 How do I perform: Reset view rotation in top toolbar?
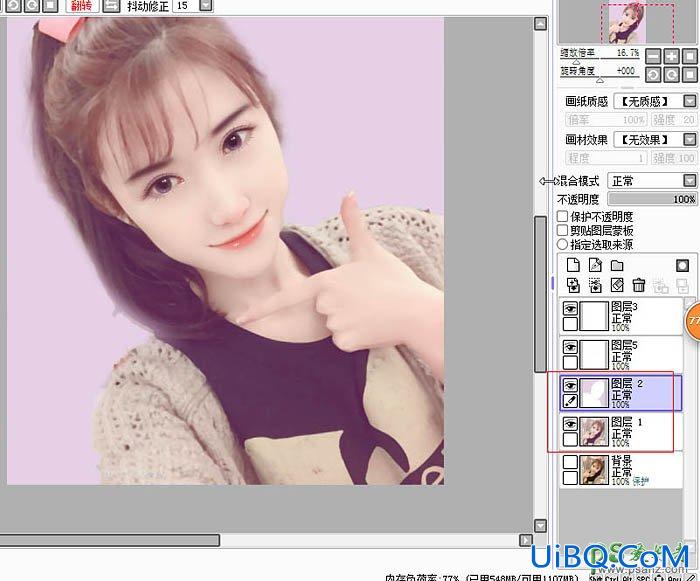(50, 5)
